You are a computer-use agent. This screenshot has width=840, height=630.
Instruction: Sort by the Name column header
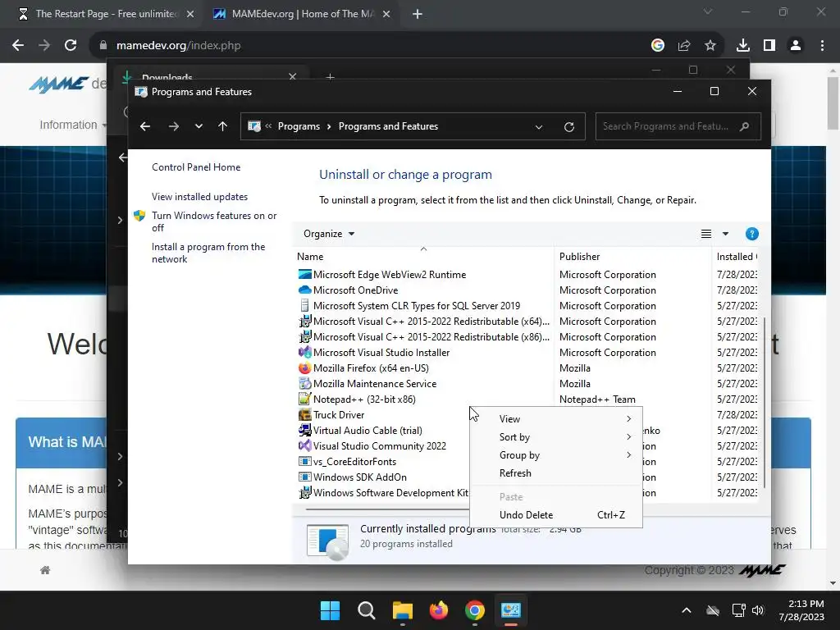click(x=423, y=257)
